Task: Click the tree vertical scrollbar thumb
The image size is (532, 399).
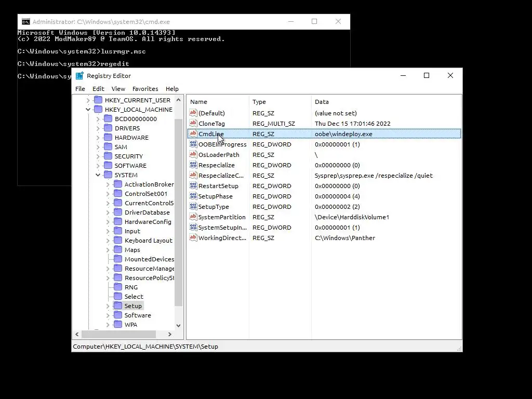Action: pos(179,212)
